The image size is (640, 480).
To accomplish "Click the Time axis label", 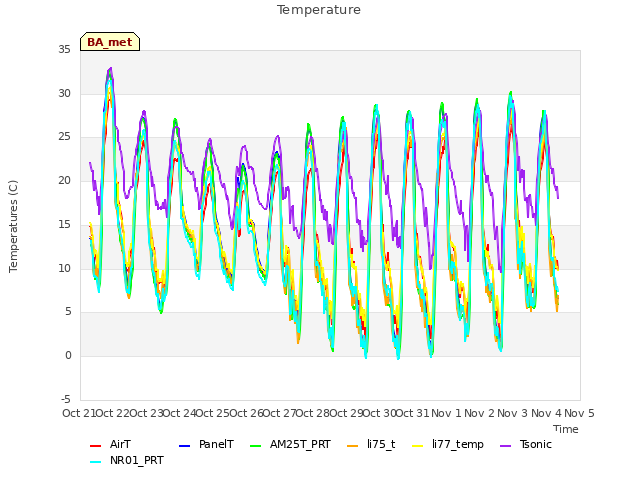I will 566,429.
